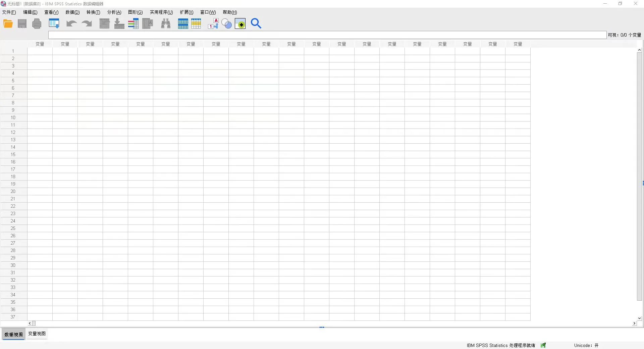Viewport: 644px width, 349px height.
Task: Open the 分析(A) menu
Action: point(114,12)
